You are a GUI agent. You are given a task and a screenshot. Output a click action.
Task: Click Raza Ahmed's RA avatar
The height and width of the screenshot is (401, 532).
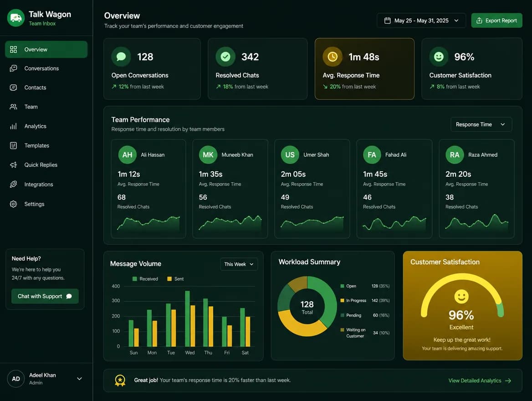(x=455, y=155)
